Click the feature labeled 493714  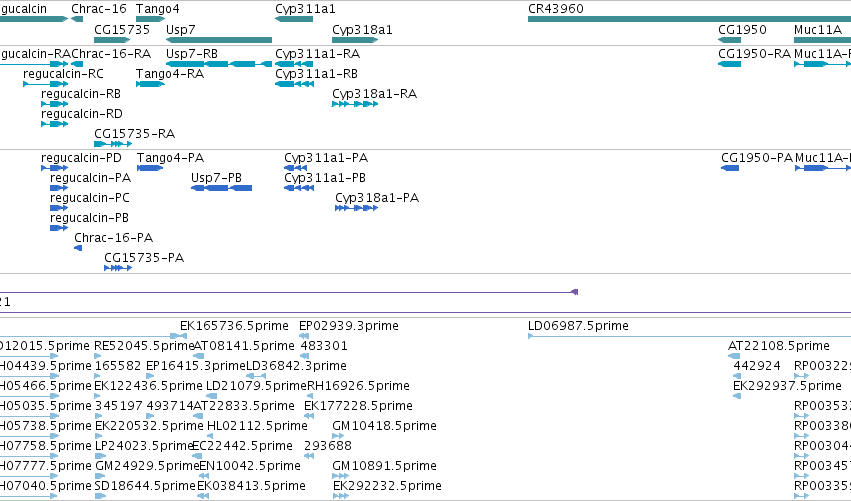pyautogui.click(x=170, y=405)
